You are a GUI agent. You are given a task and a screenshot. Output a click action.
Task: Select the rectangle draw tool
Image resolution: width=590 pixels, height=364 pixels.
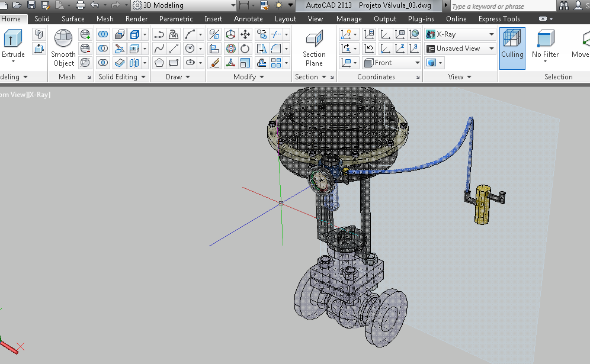(174, 63)
